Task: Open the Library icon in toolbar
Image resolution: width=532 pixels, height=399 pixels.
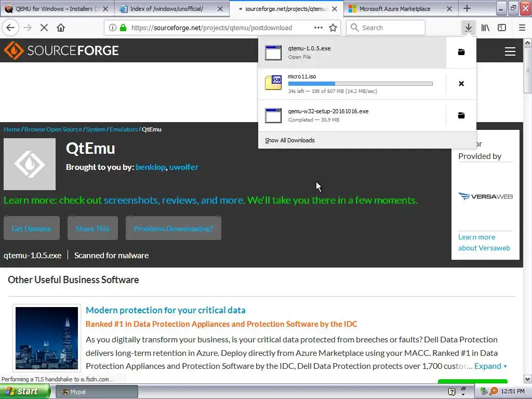Action: coord(485,28)
